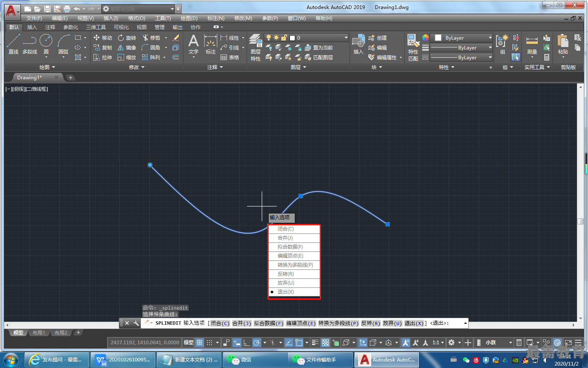This screenshot has height=368, width=588.
Task: Select the Line (直线) drawing tool
Action: pyautogui.click(x=13, y=44)
